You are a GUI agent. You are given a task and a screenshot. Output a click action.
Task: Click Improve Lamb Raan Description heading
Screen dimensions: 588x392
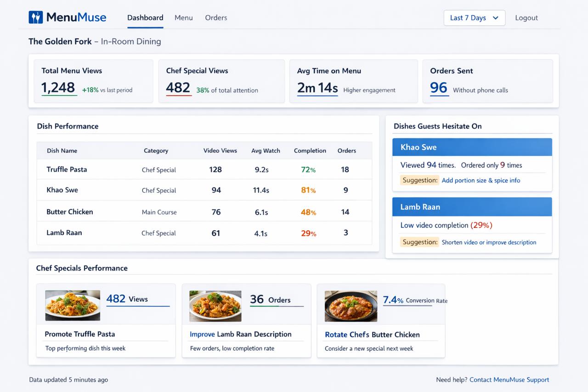tap(240, 334)
